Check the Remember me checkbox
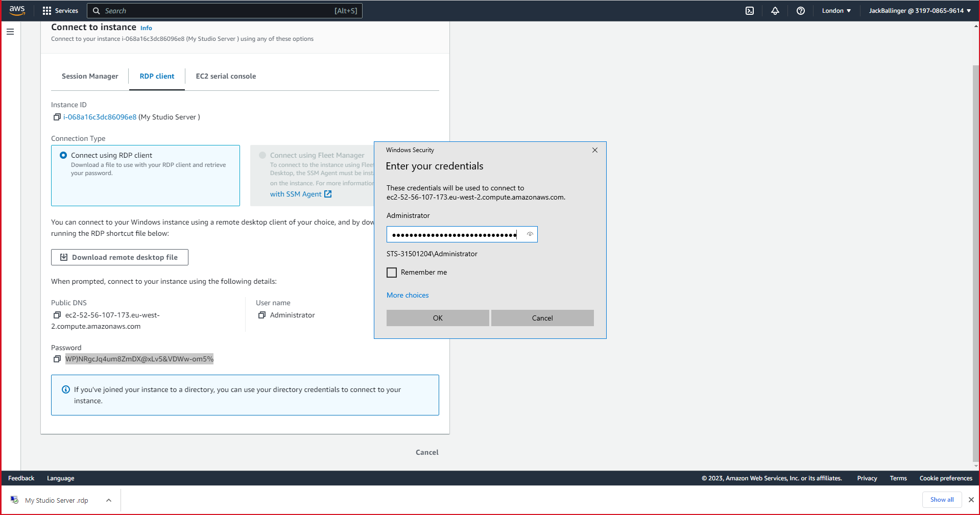980x515 pixels. click(x=392, y=273)
